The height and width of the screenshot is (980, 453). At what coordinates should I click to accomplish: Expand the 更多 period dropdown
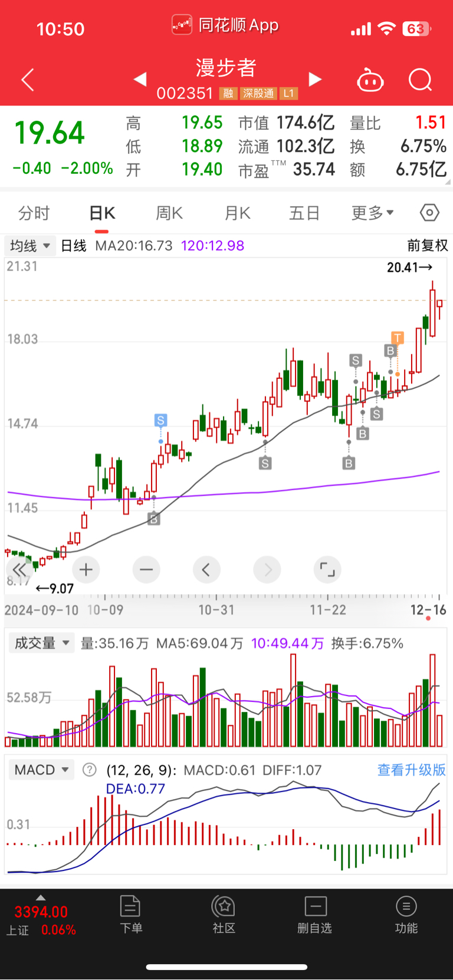373,213
